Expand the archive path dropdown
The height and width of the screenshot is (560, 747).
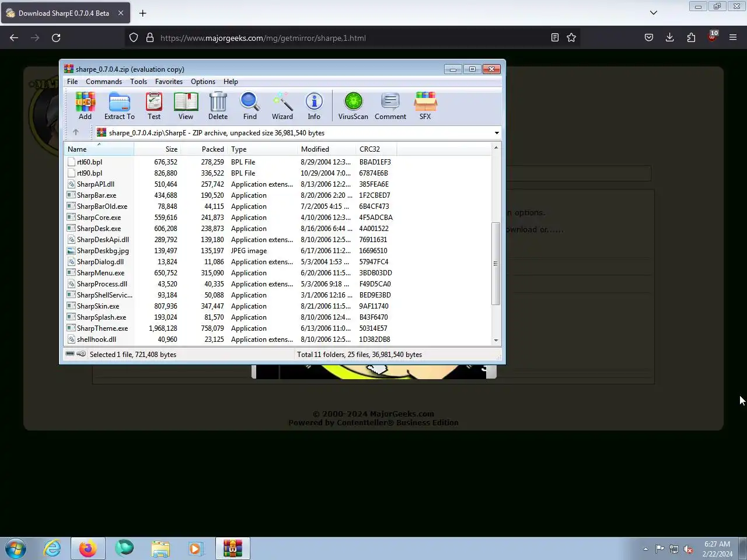[x=497, y=133]
